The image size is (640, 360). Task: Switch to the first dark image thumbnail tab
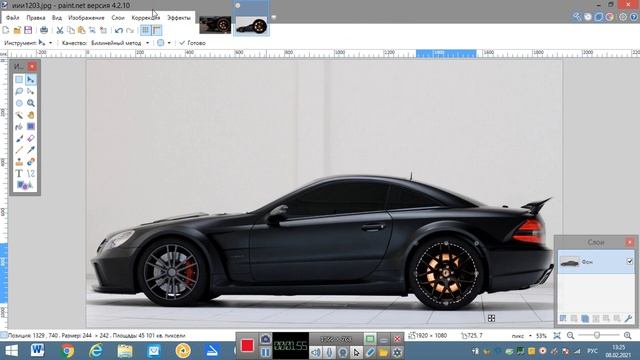pyautogui.click(x=215, y=25)
